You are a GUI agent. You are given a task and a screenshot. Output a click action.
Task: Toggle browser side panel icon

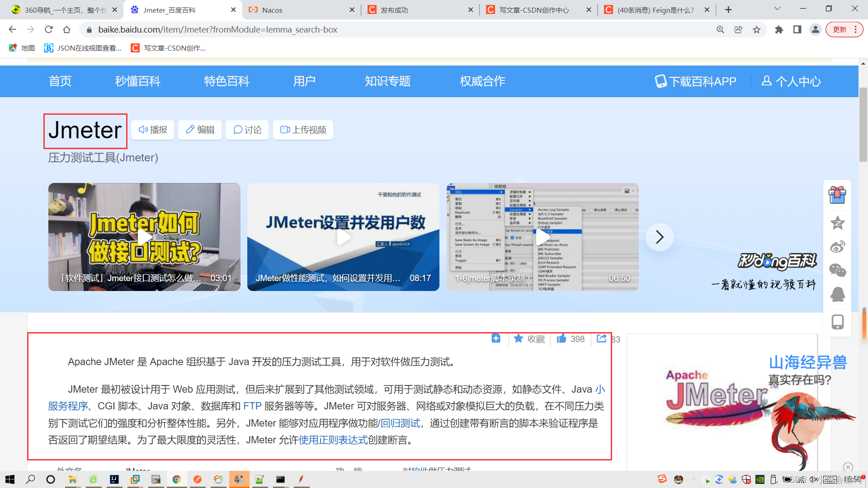[x=797, y=30]
